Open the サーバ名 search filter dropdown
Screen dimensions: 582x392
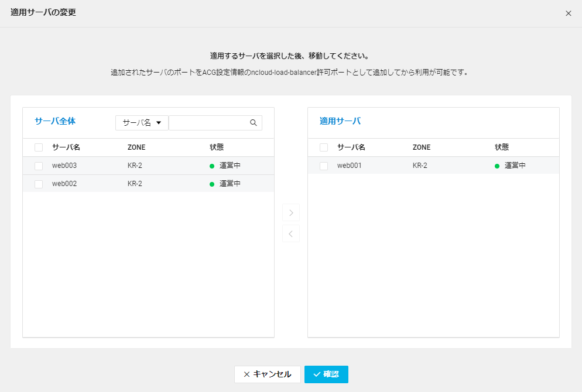click(142, 123)
